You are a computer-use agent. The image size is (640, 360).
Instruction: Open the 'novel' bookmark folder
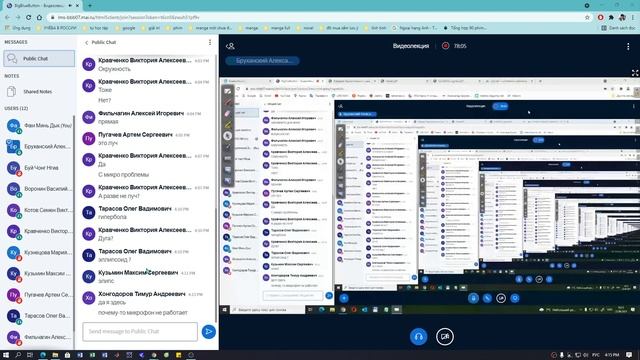[x=305, y=28]
